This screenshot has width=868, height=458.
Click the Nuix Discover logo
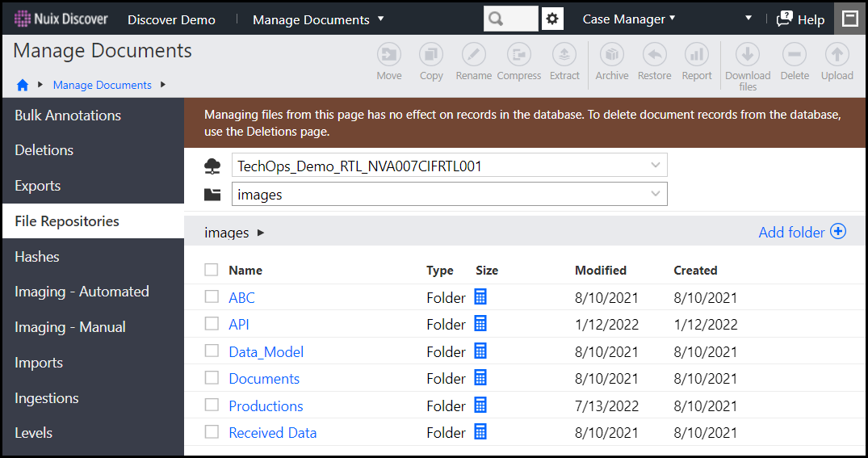coord(61,19)
